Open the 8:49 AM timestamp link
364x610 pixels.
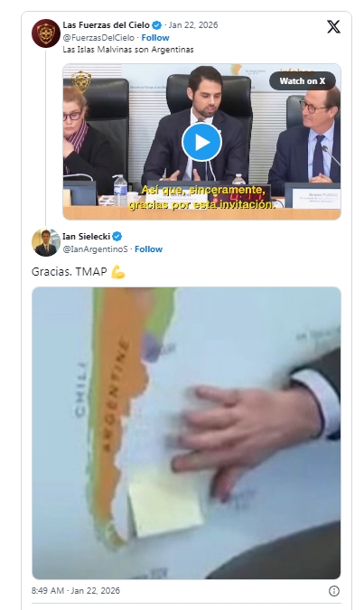point(76,590)
